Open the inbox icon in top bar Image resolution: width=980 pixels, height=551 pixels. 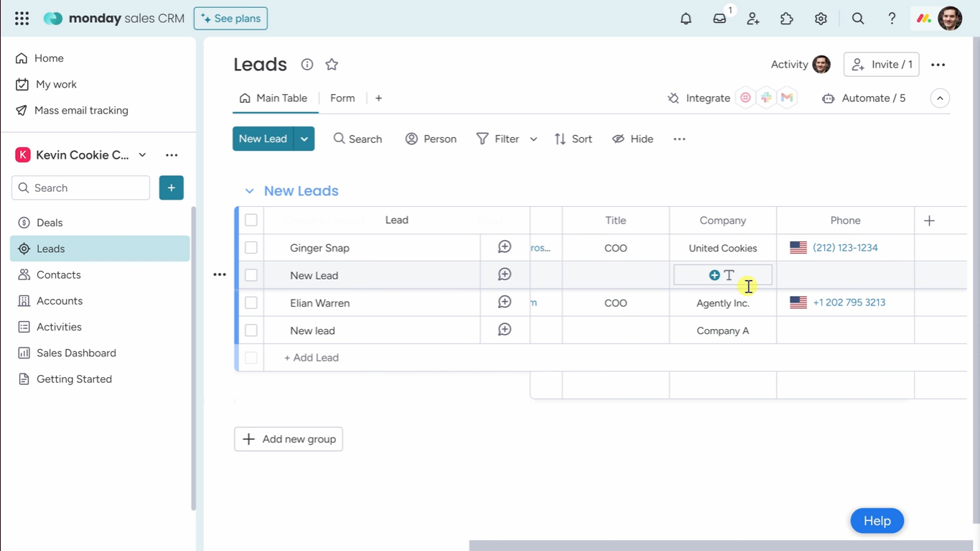tap(719, 18)
